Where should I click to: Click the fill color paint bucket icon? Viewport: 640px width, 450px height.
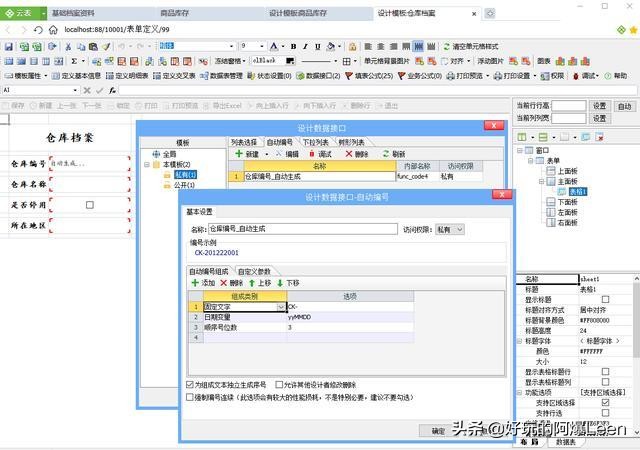coord(331,47)
